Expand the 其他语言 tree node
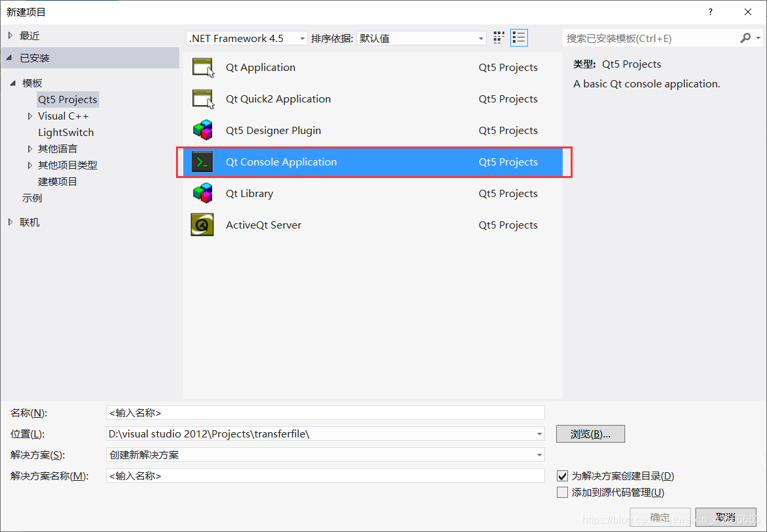 (30, 149)
